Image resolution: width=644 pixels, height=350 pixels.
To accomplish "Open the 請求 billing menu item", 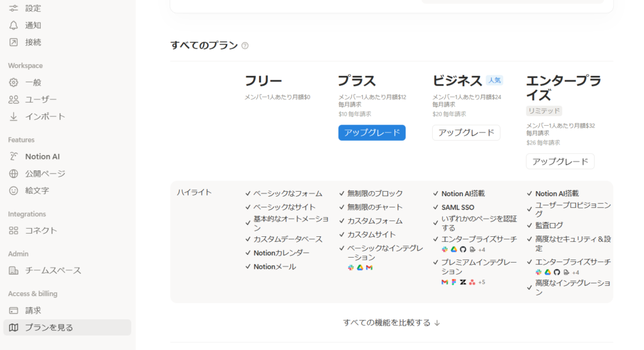I will [33, 310].
